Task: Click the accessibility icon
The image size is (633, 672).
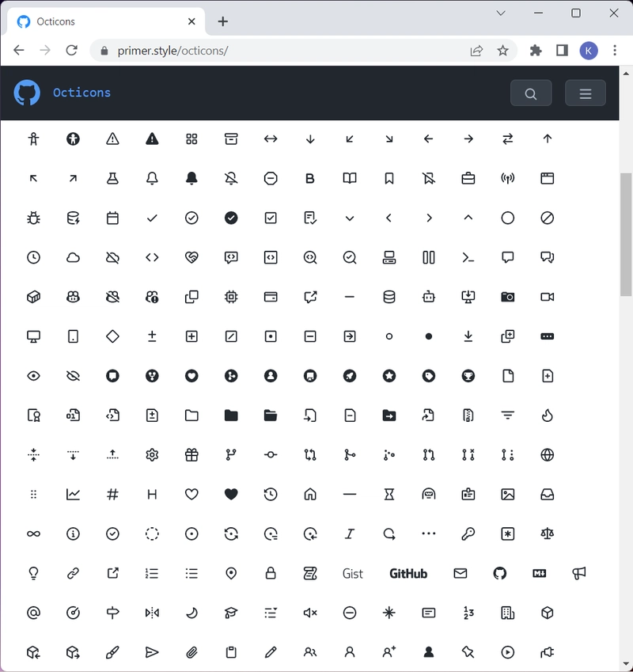Action: coord(33,139)
